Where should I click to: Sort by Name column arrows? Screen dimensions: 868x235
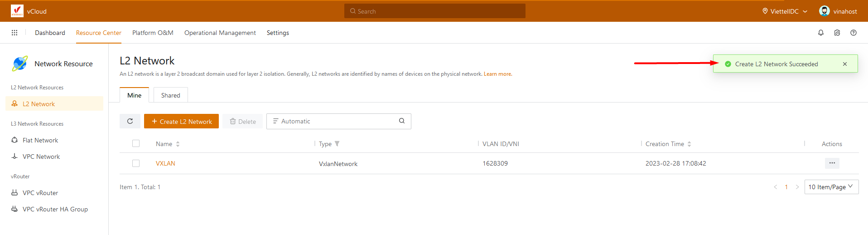pyautogui.click(x=178, y=144)
